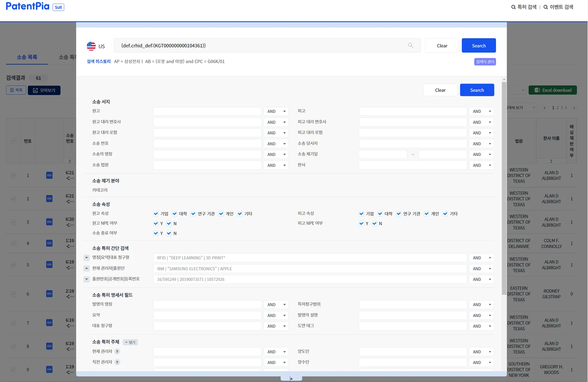This screenshot has height=382, width=588.
Task: Click top Search button beside query
Action: (479, 46)
